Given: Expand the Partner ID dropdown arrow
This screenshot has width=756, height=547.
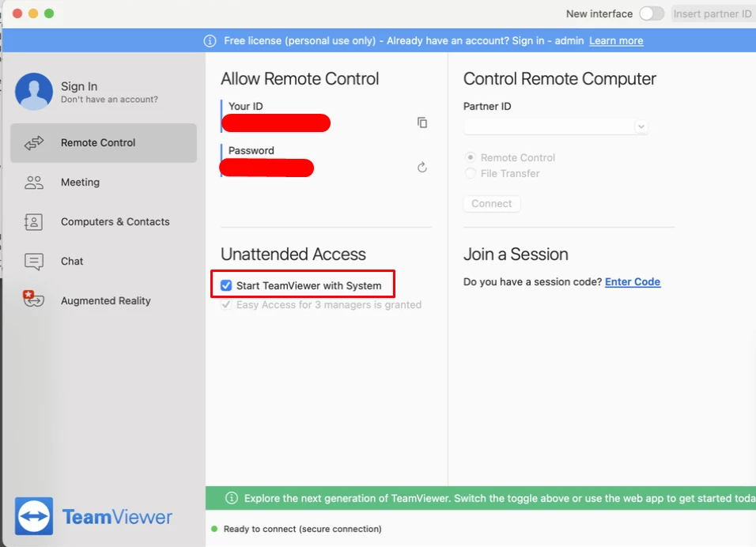Looking at the screenshot, I should coord(641,126).
